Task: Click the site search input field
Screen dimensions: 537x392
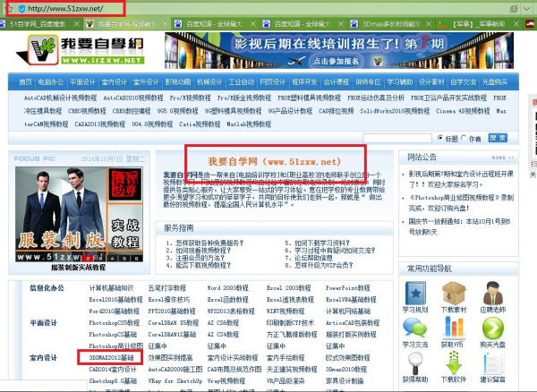Action: tap(397, 138)
